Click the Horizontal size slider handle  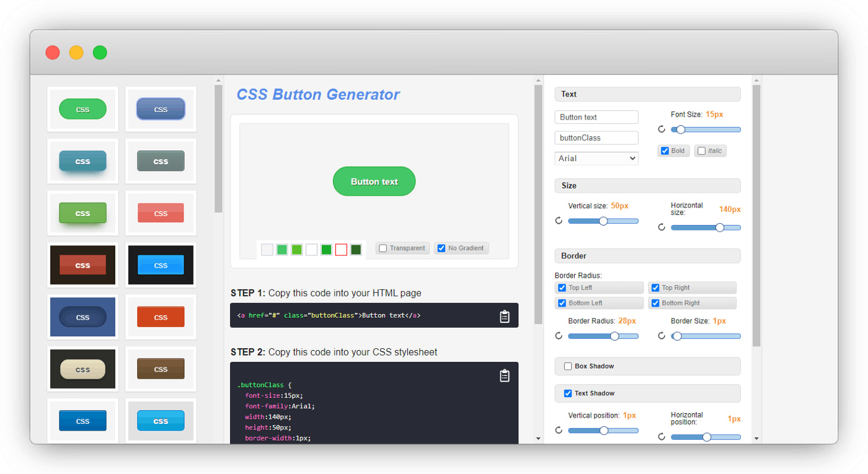click(x=720, y=227)
